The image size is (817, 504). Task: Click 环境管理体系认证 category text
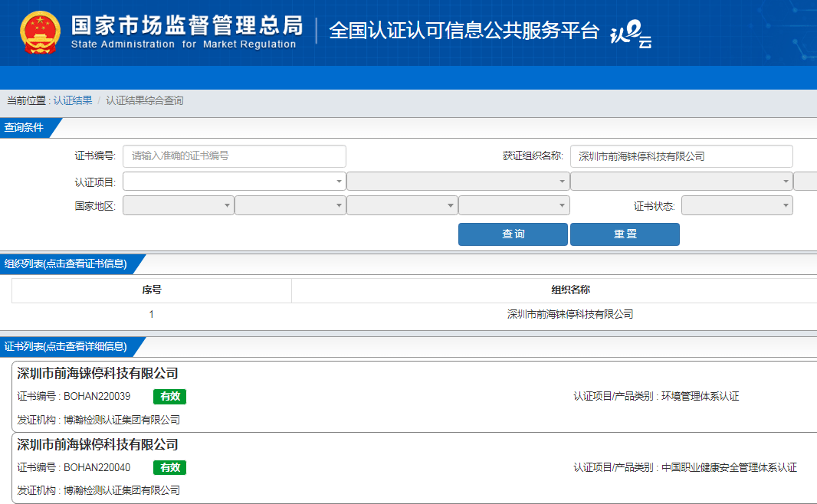701,396
